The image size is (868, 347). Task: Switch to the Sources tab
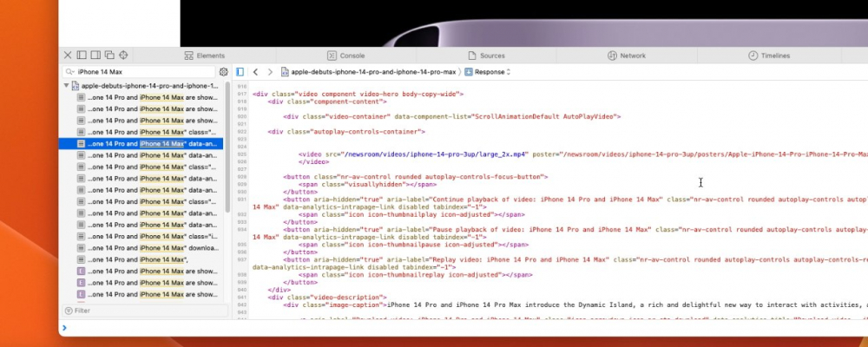click(486, 56)
